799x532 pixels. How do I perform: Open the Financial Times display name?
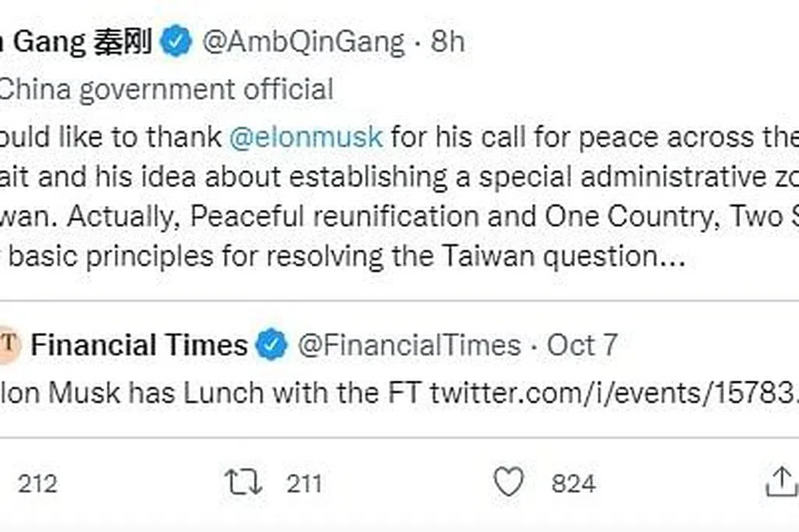139,345
